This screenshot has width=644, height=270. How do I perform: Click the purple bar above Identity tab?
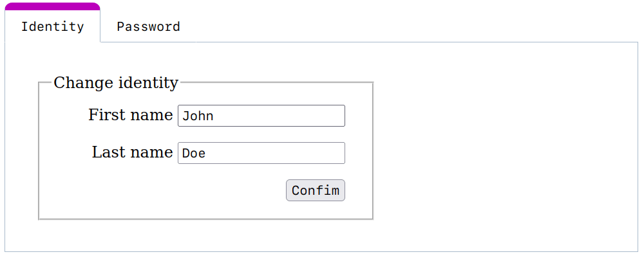[53, 6]
